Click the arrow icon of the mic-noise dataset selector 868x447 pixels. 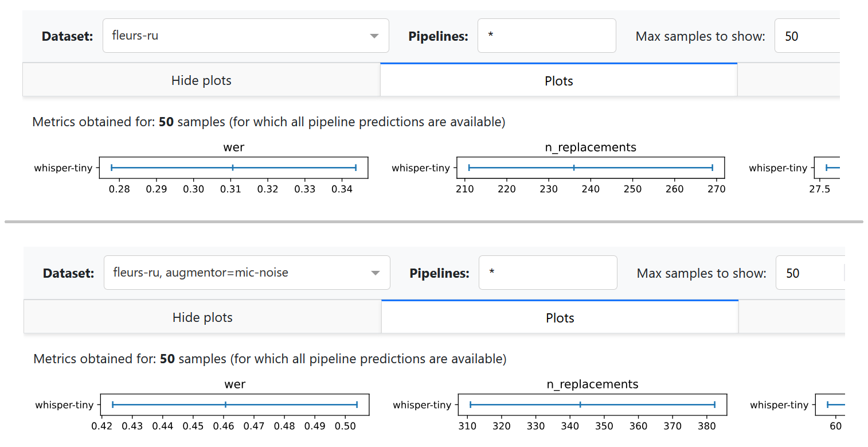coord(376,273)
